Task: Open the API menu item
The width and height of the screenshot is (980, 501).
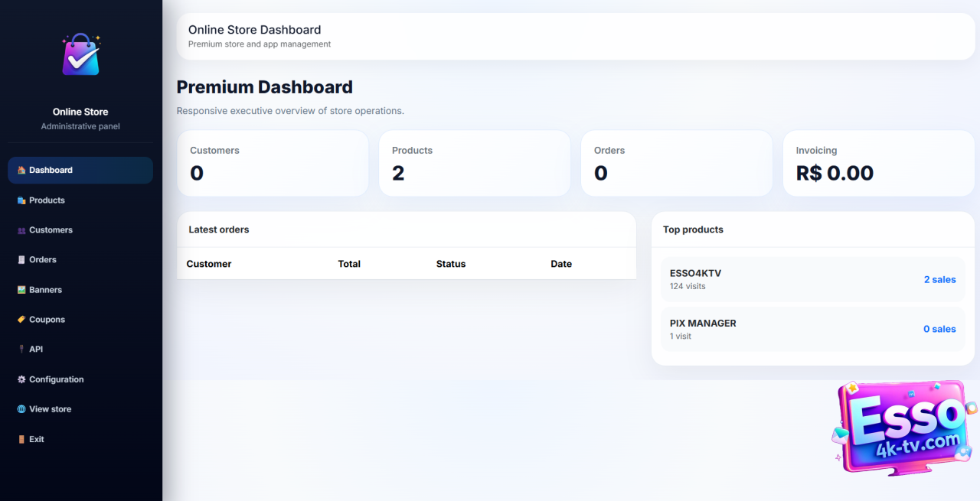Action: 36,350
